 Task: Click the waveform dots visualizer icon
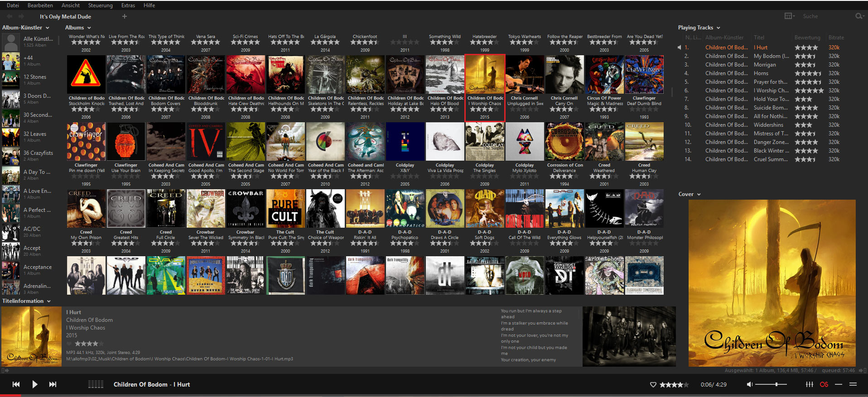click(x=96, y=384)
